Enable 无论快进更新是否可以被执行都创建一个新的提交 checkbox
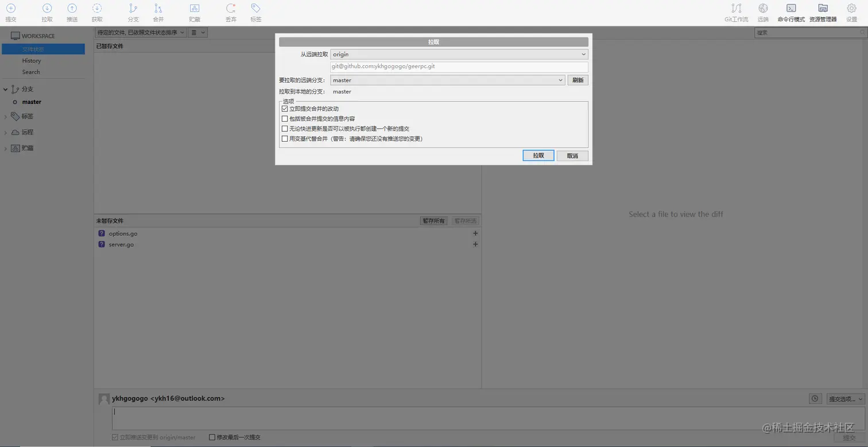Viewport: 868px width, 447px height. pyautogui.click(x=285, y=129)
